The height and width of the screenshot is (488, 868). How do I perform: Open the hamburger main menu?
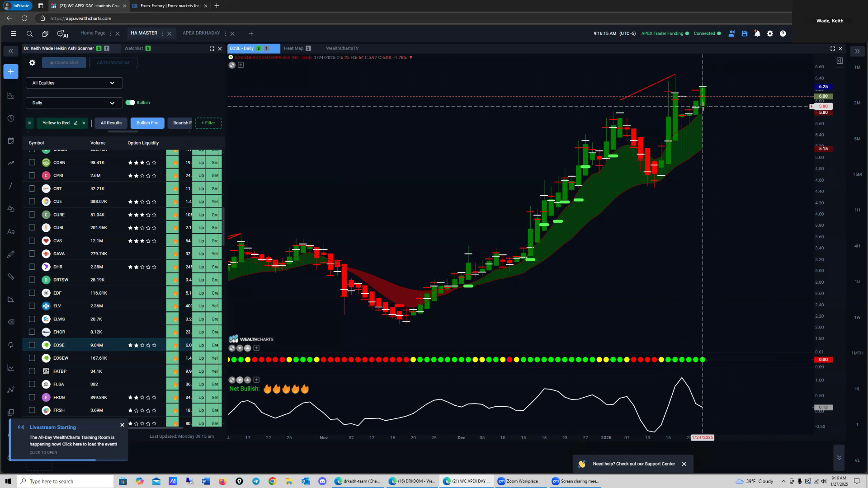click(14, 33)
